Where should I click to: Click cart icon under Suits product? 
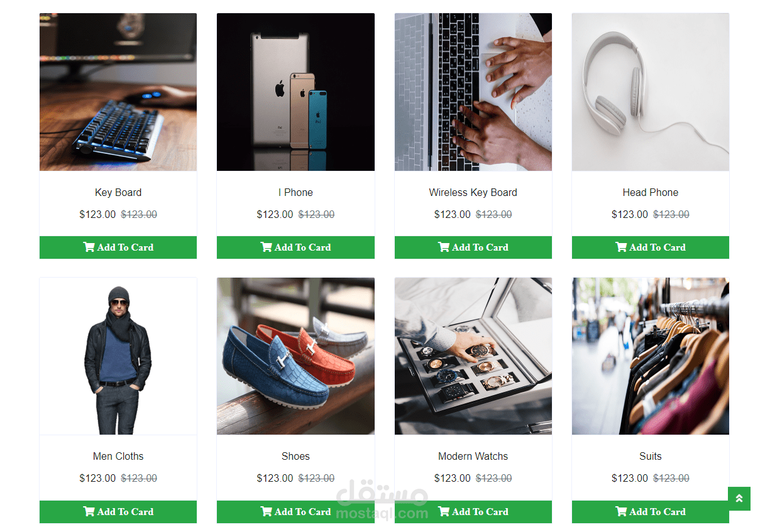[x=621, y=512]
